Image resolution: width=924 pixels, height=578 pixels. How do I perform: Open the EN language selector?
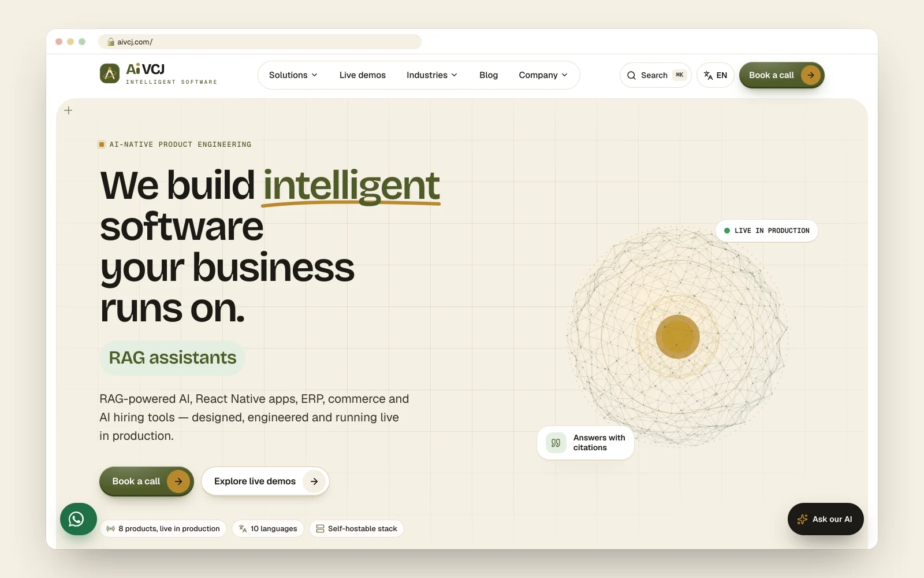[715, 75]
